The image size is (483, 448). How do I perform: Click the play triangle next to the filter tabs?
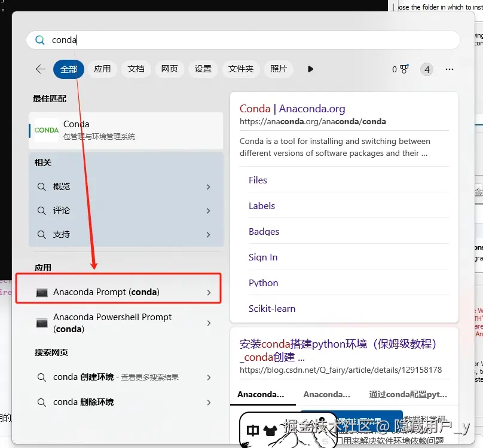coord(310,69)
